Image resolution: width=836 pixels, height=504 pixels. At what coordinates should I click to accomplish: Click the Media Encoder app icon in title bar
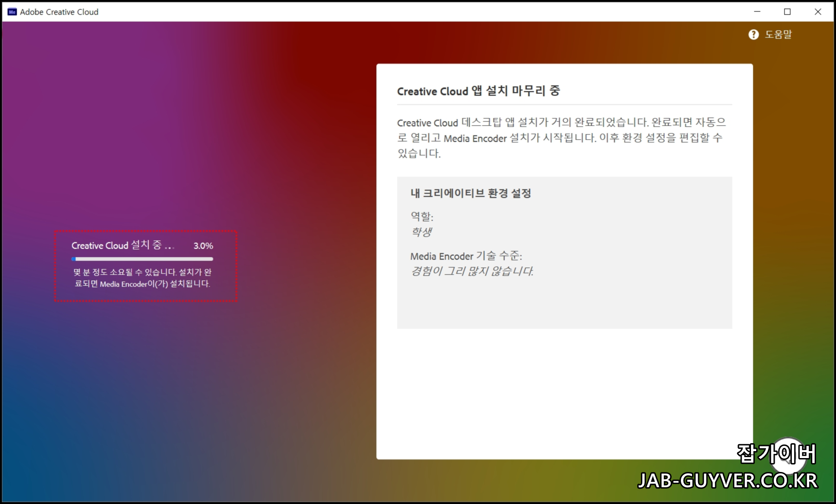pyautogui.click(x=12, y=12)
